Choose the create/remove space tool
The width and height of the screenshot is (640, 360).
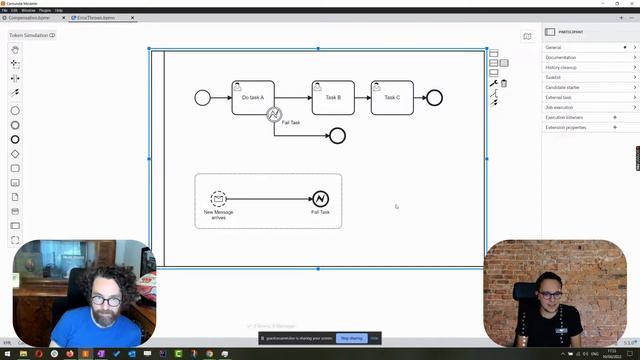(x=15, y=78)
